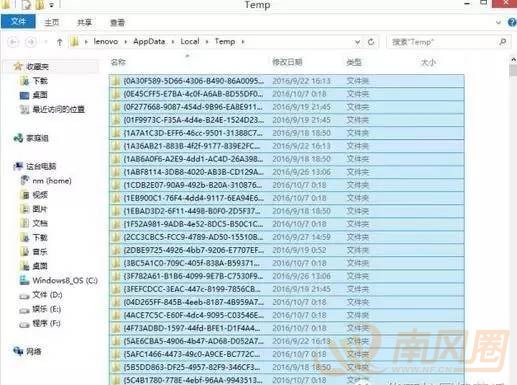
Task: Click the Forward navigation arrow
Action: (31, 42)
